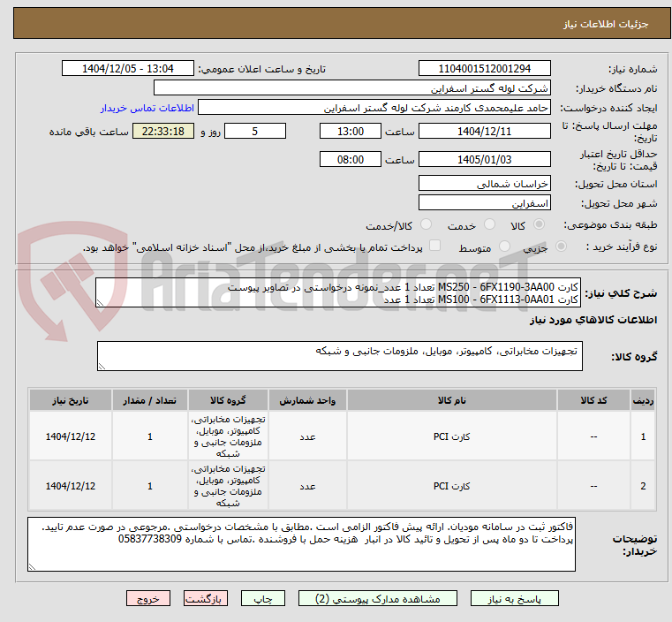Click the ایجاد کننده درخواست field
The width and height of the screenshot is (672, 622).
point(374,108)
